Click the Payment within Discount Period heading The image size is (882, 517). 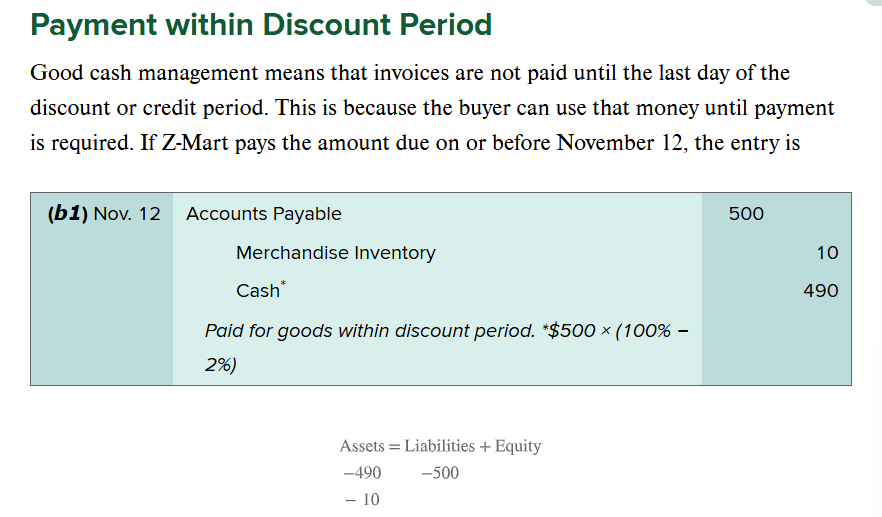pyautogui.click(x=261, y=25)
